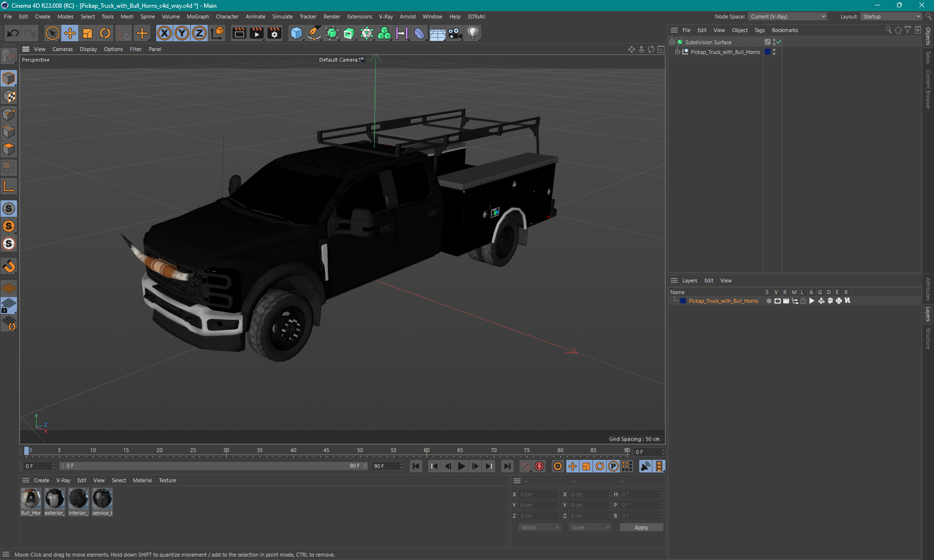Click the Layers panel menu icon
The width and height of the screenshot is (934, 560).
click(674, 280)
